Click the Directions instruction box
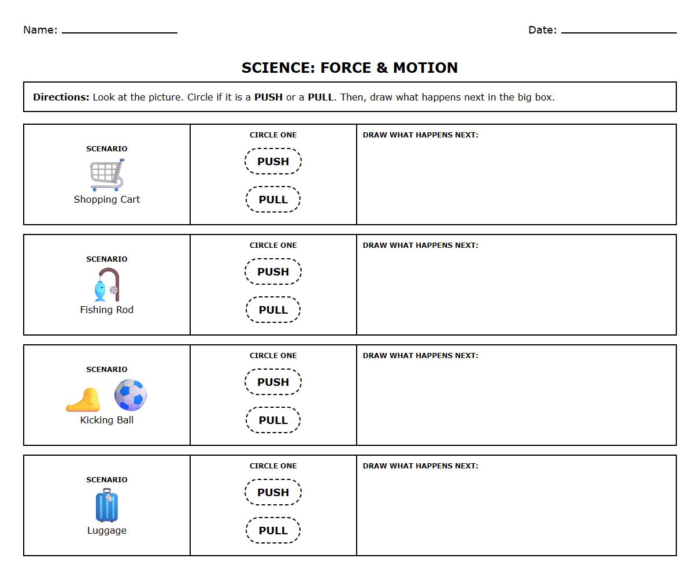The image size is (700, 588). 349,97
